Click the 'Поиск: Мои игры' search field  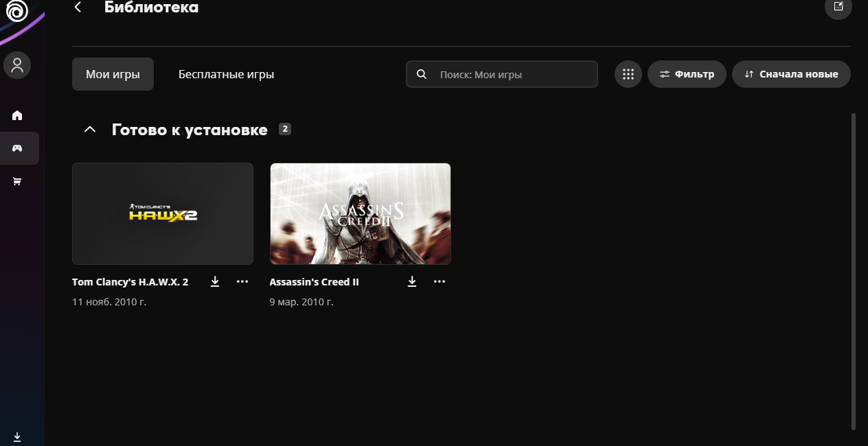pyautogui.click(x=502, y=74)
